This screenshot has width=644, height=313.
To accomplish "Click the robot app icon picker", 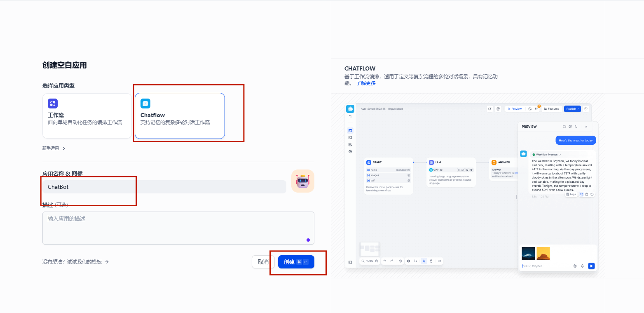I will [x=302, y=181].
